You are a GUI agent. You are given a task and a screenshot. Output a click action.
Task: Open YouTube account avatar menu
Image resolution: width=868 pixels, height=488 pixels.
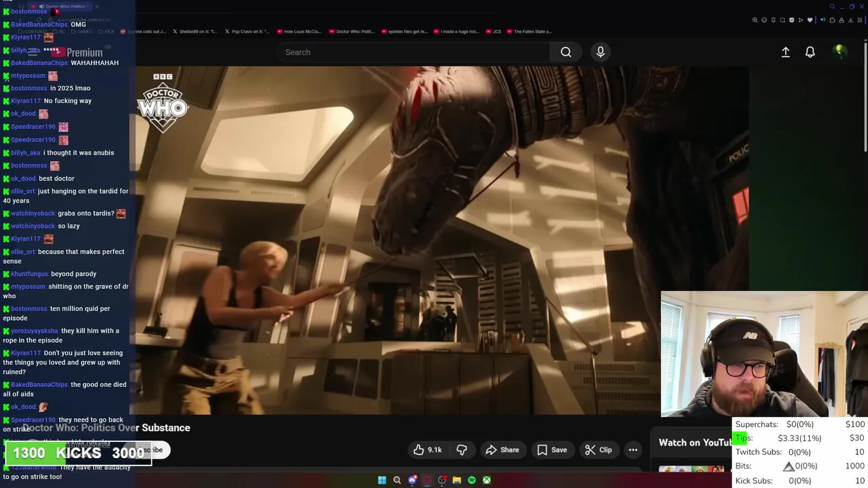pos(840,52)
